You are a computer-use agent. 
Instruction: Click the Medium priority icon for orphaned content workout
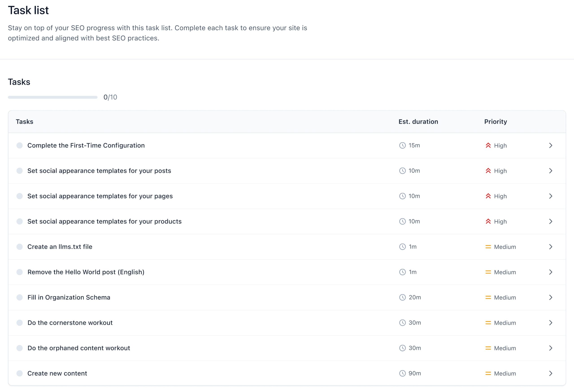[x=488, y=348]
